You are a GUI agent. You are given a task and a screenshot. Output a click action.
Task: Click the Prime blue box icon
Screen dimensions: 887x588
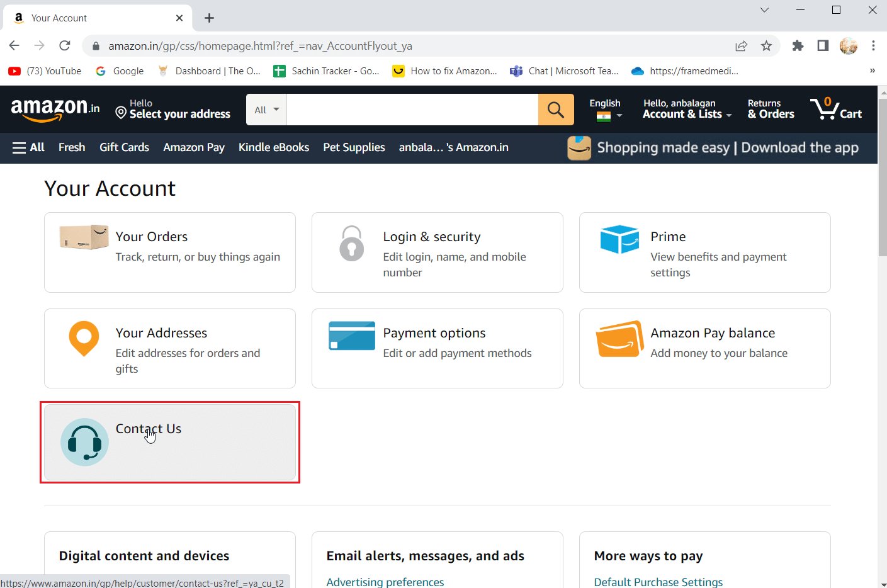coord(619,239)
